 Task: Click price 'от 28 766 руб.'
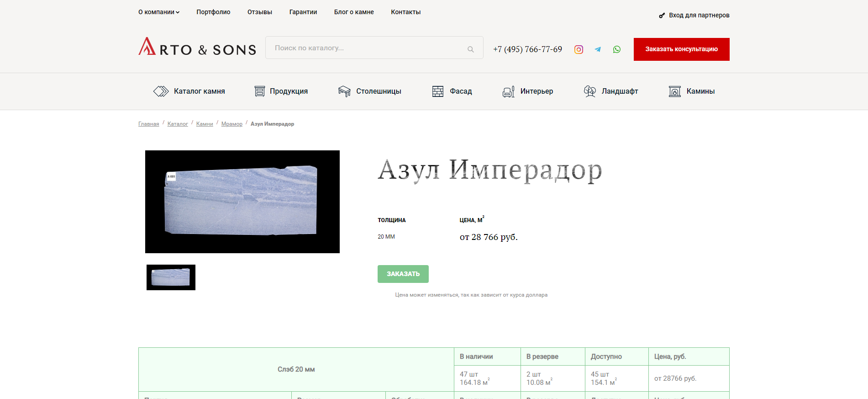(x=489, y=237)
